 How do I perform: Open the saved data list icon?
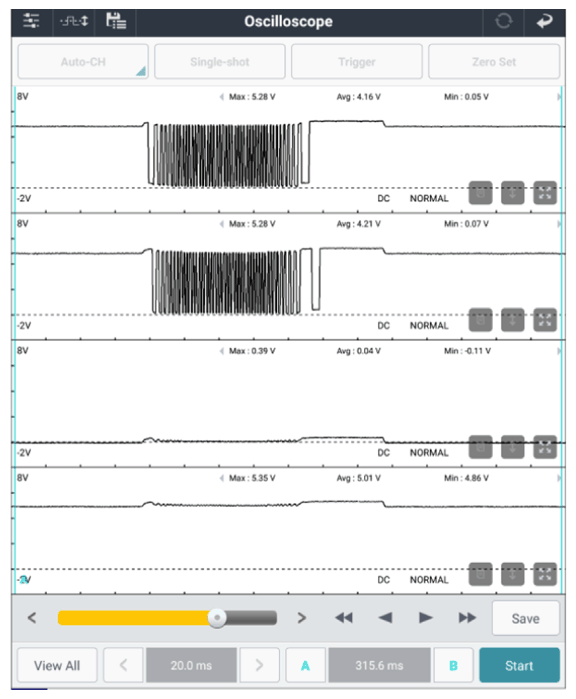(x=116, y=21)
